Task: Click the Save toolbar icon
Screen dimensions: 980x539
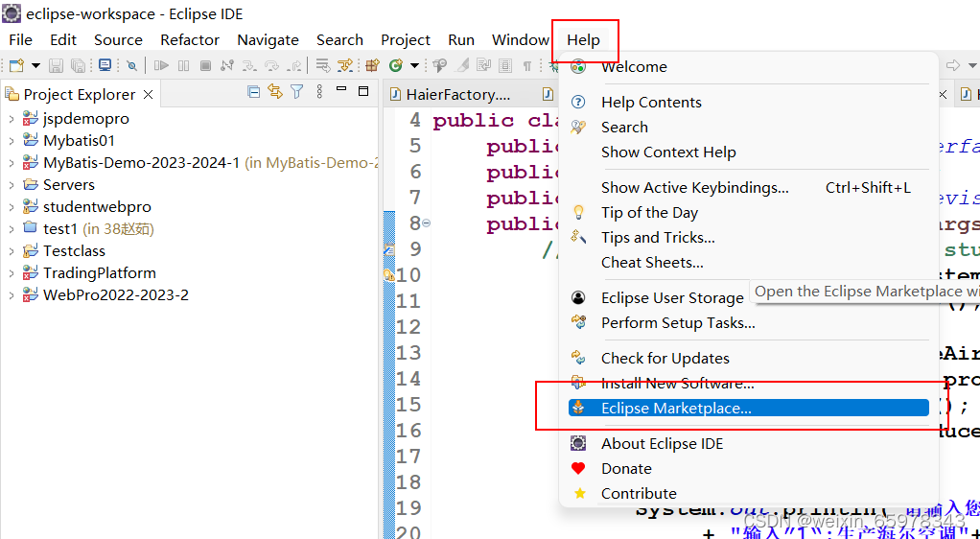Action: click(56, 65)
